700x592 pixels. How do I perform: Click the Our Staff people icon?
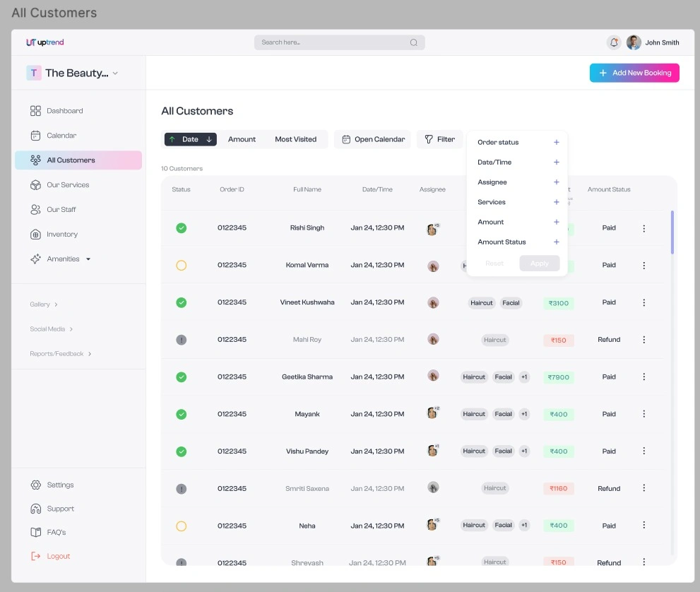tap(35, 209)
